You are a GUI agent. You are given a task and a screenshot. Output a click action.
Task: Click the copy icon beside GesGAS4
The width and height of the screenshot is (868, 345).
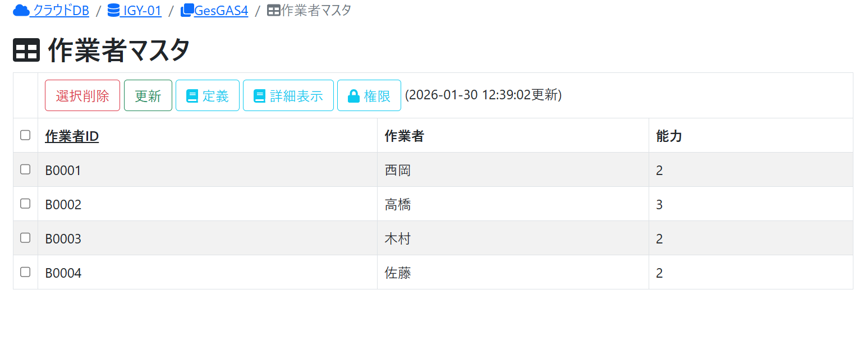pos(187,10)
